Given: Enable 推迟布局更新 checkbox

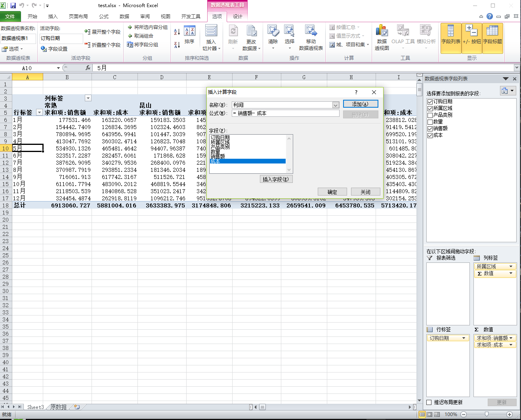Looking at the screenshot, I should pyautogui.click(x=429, y=402).
